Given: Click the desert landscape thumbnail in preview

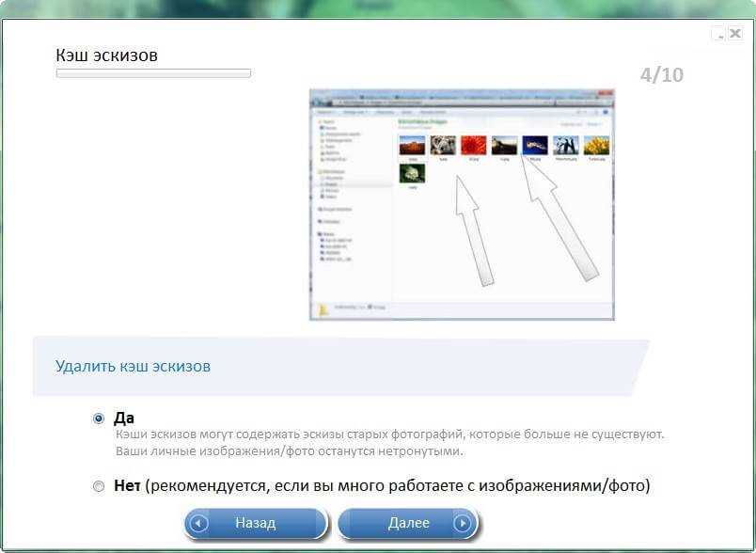Looking at the screenshot, I should (412, 145).
